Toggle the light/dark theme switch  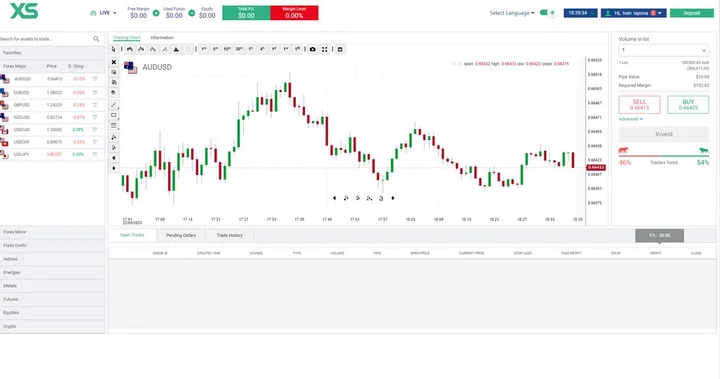tap(547, 13)
